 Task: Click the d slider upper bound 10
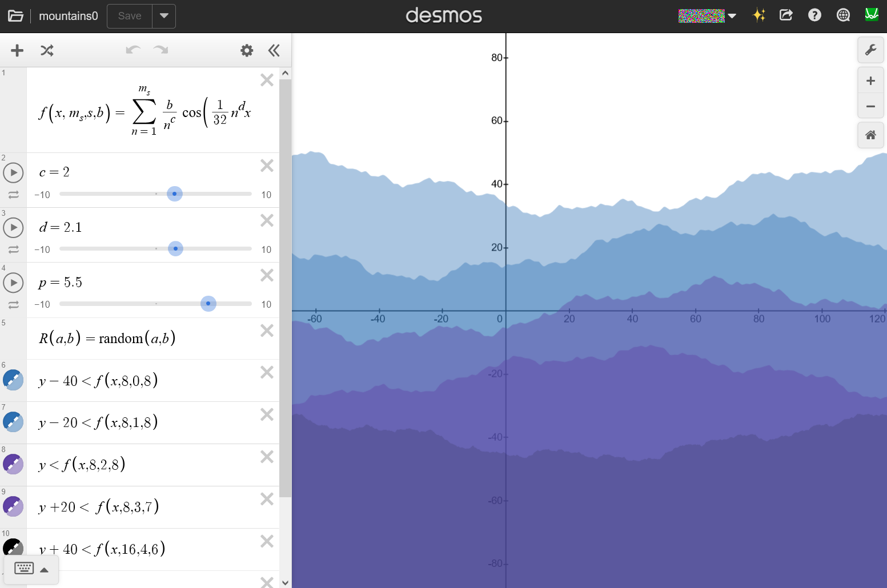click(x=266, y=249)
